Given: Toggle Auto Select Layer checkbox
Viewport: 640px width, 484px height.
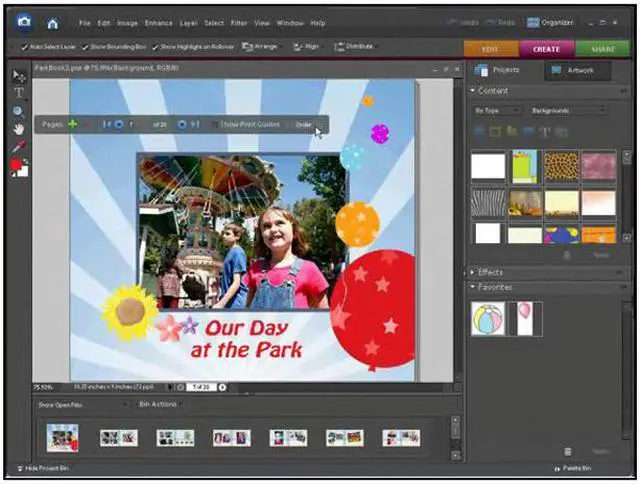Looking at the screenshot, I should pyautogui.click(x=24, y=47).
